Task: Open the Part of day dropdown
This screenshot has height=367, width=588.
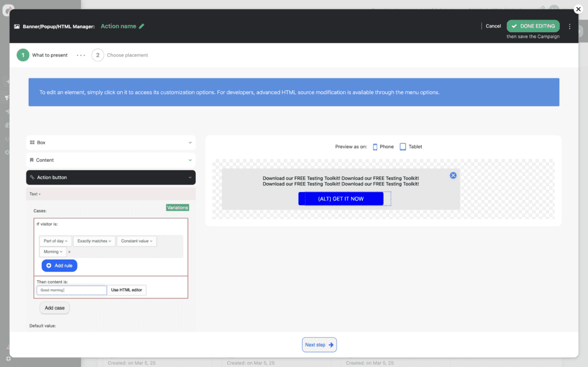Action: click(55, 241)
